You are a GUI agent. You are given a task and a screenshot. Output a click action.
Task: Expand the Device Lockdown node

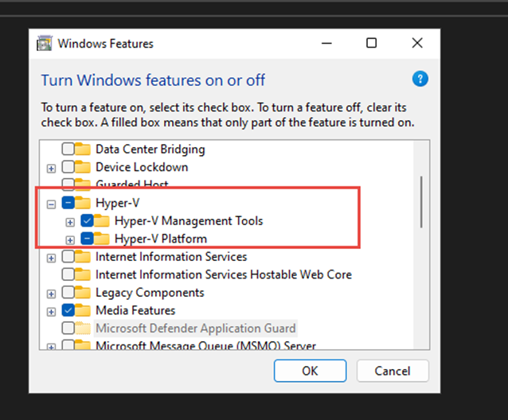tap(52, 168)
